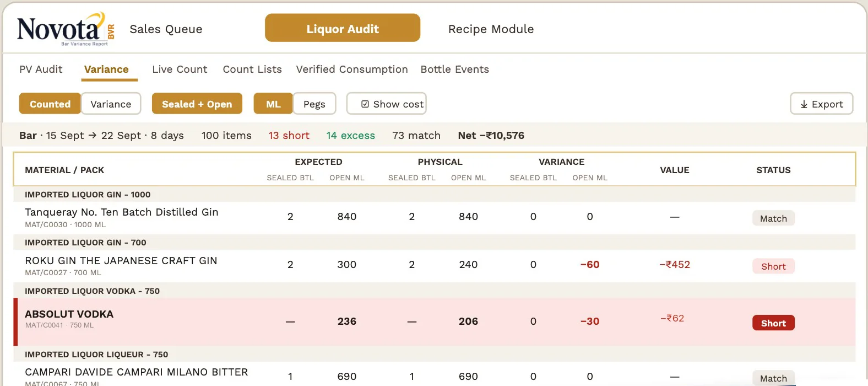This screenshot has width=868, height=386.
Task: Go to the Verified Consumption tab
Action: pos(352,69)
